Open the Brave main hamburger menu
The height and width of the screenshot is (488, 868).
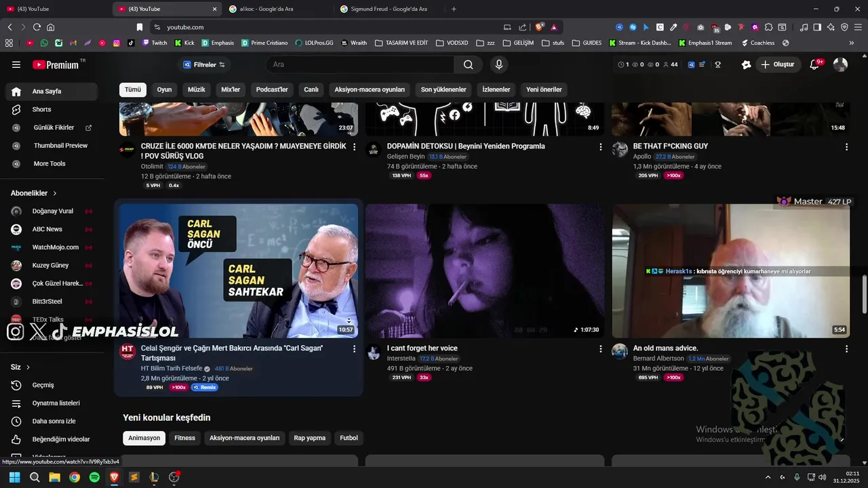[858, 27]
